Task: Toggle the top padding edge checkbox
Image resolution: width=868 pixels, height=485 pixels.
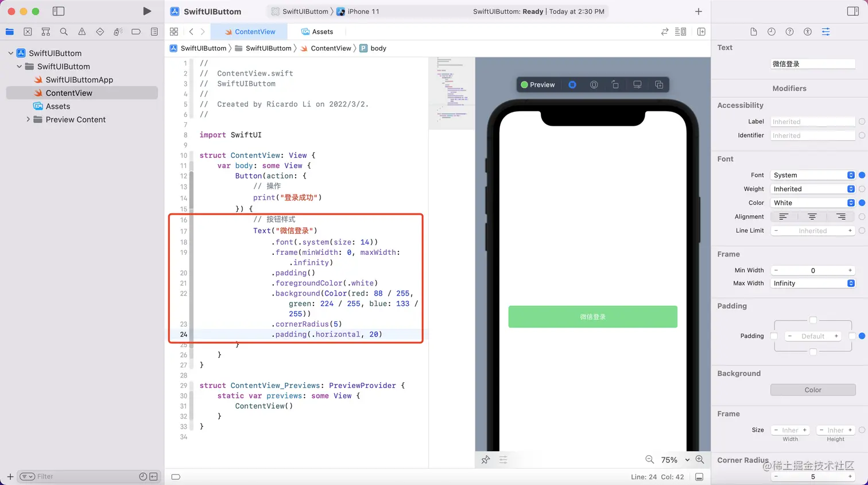Action: tap(812, 320)
